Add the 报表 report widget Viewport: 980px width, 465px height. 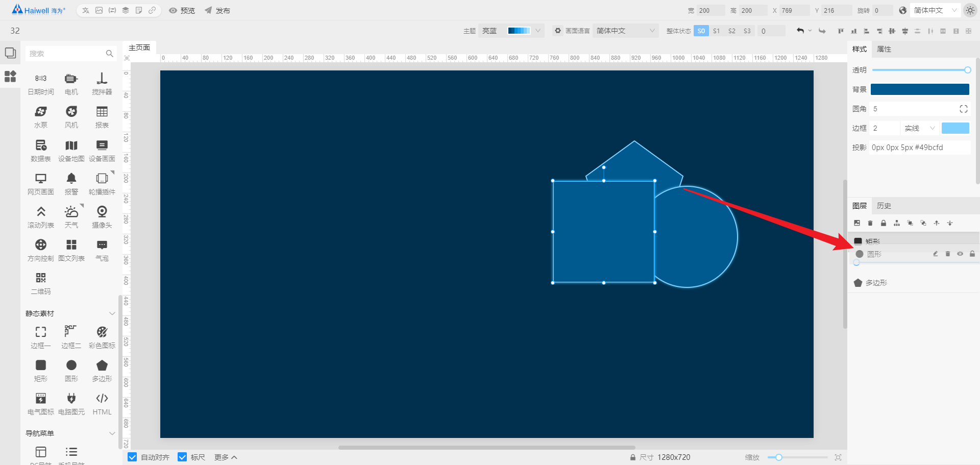pyautogui.click(x=102, y=117)
